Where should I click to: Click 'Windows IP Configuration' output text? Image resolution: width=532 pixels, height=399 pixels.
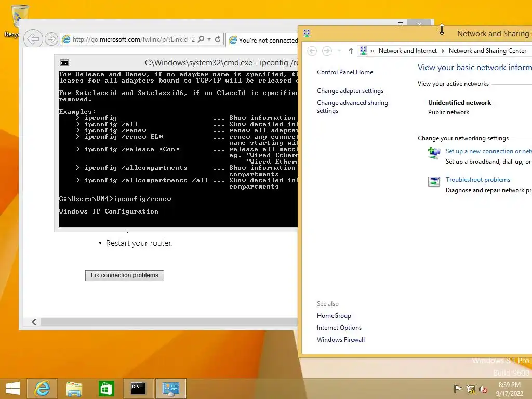pyautogui.click(x=109, y=211)
